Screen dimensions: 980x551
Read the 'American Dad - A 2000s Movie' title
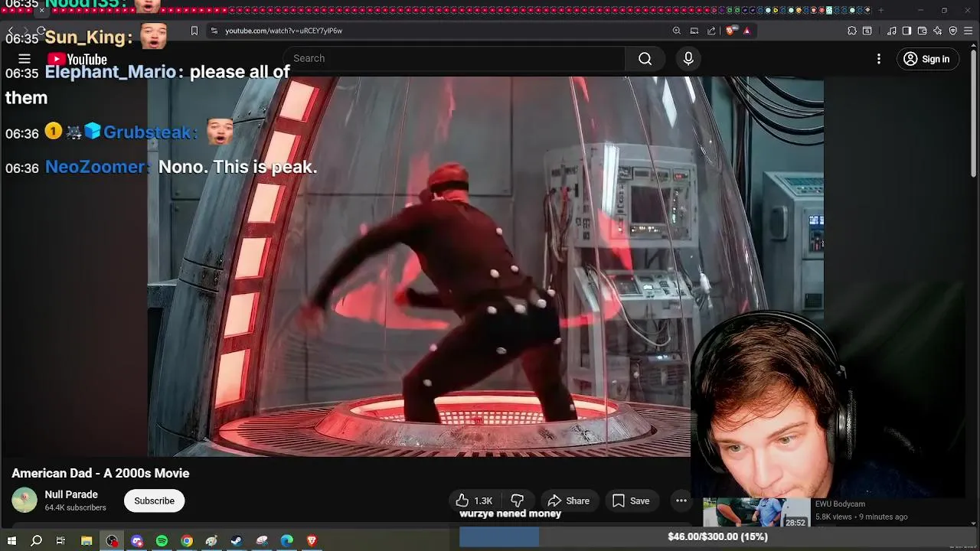(x=100, y=473)
